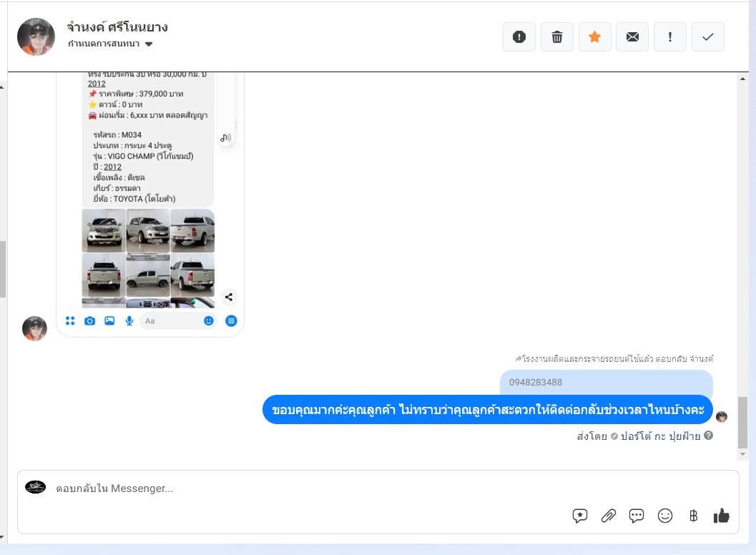The image size is (756, 555).
Task: Click text รหัสรถ : M034
Action: point(117,134)
